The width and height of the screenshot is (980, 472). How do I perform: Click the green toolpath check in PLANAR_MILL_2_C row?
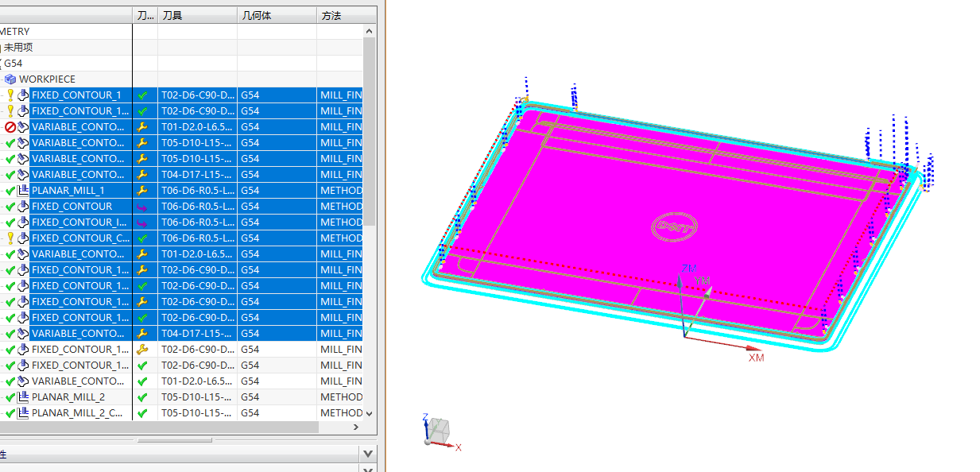tap(142, 413)
